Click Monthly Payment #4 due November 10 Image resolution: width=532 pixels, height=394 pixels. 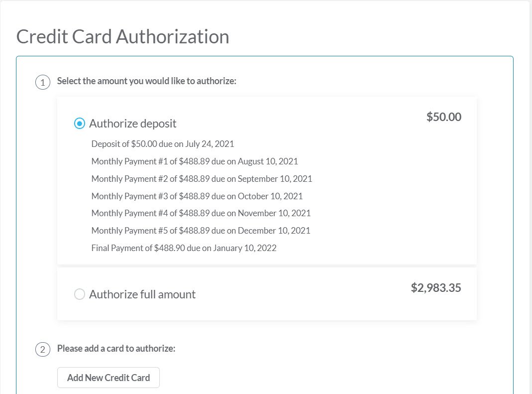[x=201, y=213]
